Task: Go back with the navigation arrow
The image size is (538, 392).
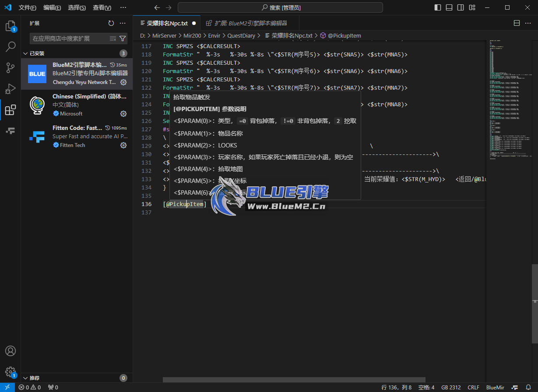Action: pyautogui.click(x=157, y=7)
